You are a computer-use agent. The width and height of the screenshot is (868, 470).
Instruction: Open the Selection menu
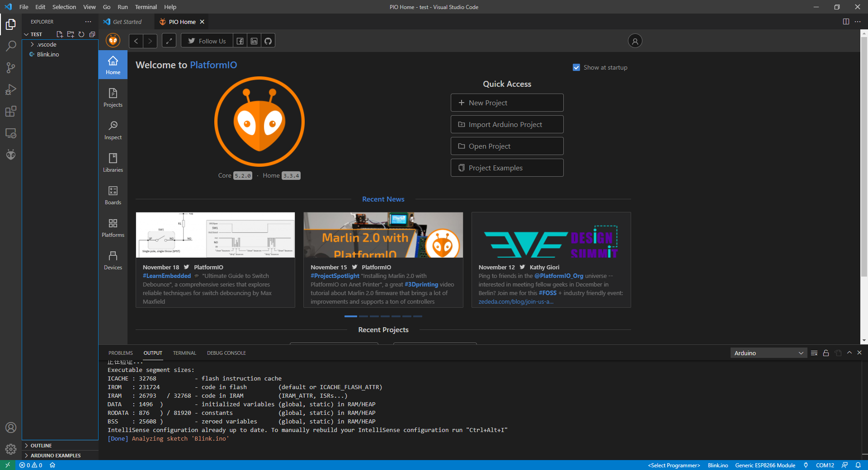(64, 7)
